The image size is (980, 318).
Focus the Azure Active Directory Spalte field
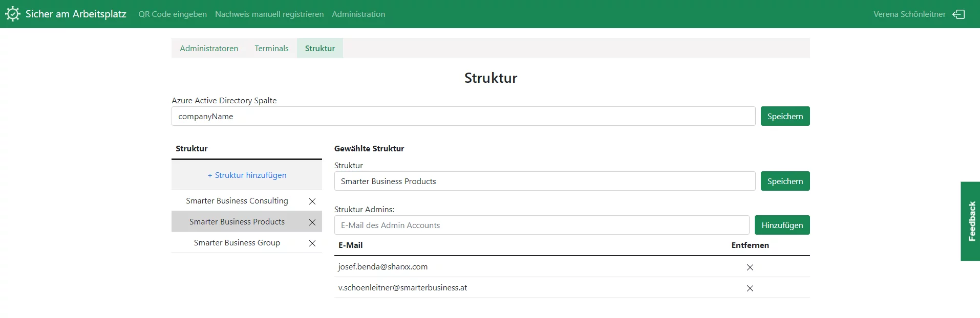pos(463,116)
